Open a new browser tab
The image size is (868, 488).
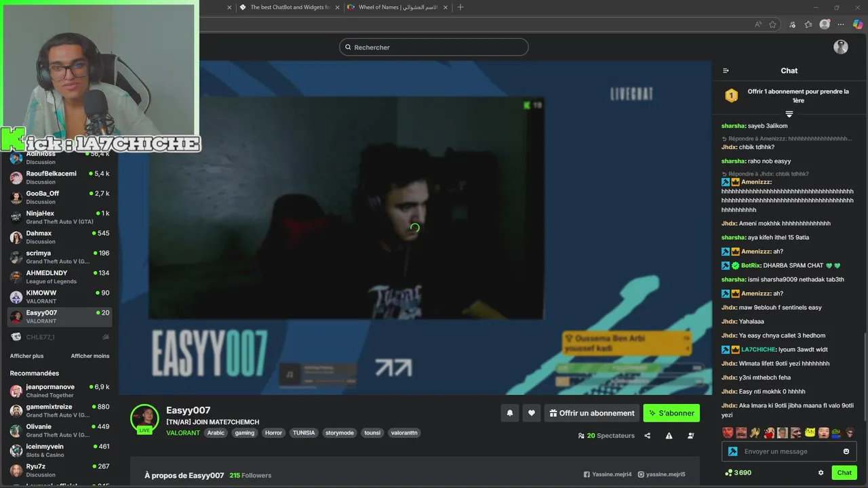pos(460,7)
